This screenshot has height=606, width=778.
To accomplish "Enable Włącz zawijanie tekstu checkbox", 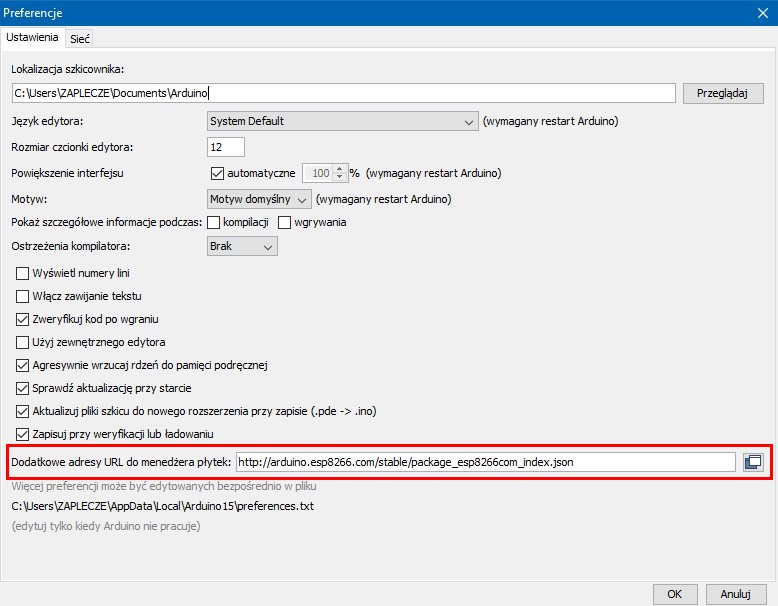I will [x=22, y=296].
